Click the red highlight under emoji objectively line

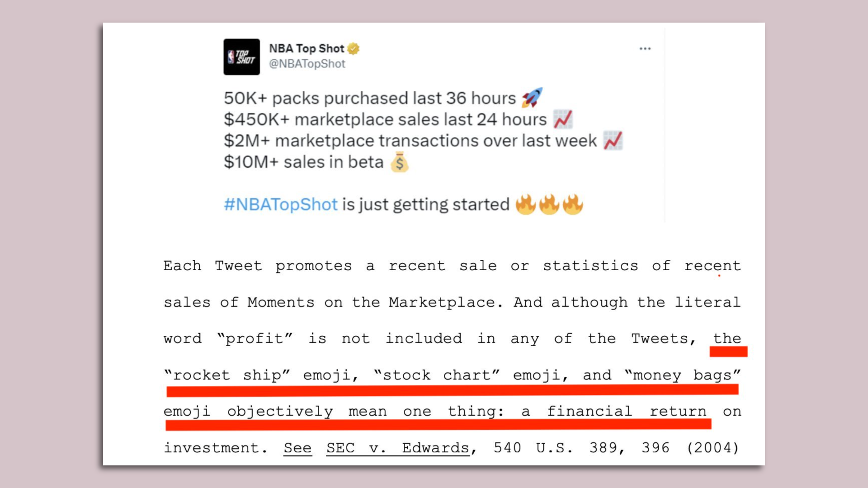(x=438, y=424)
